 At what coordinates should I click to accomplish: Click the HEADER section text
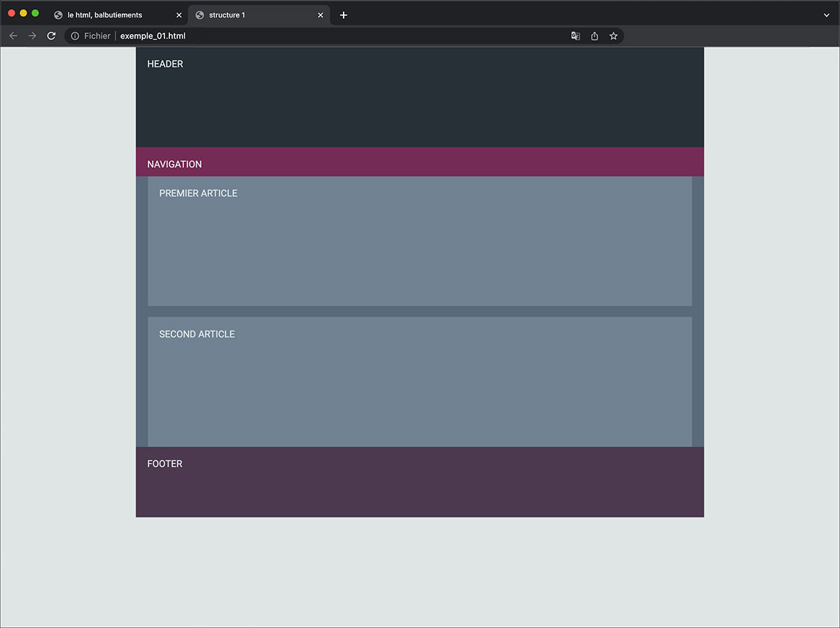coord(165,64)
